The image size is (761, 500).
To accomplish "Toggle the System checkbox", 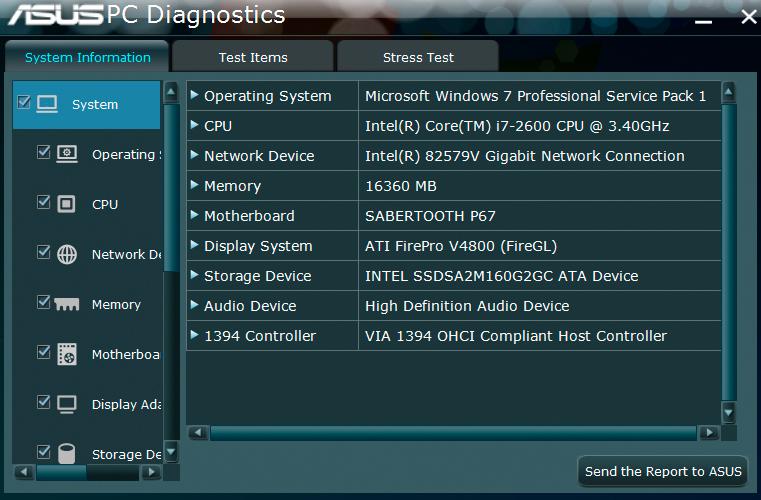I will pyautogui.click(x=24, y=102).
